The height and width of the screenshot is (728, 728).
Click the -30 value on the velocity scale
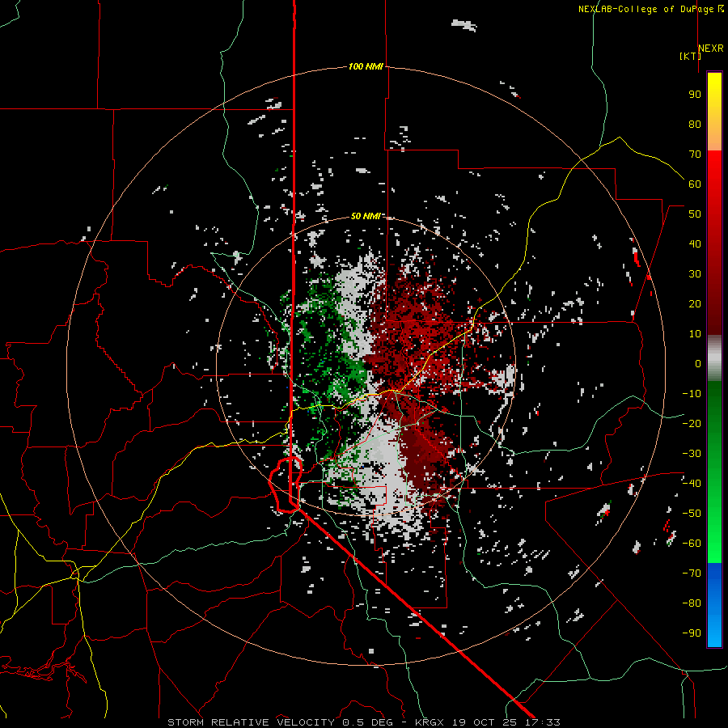(692, 454)
